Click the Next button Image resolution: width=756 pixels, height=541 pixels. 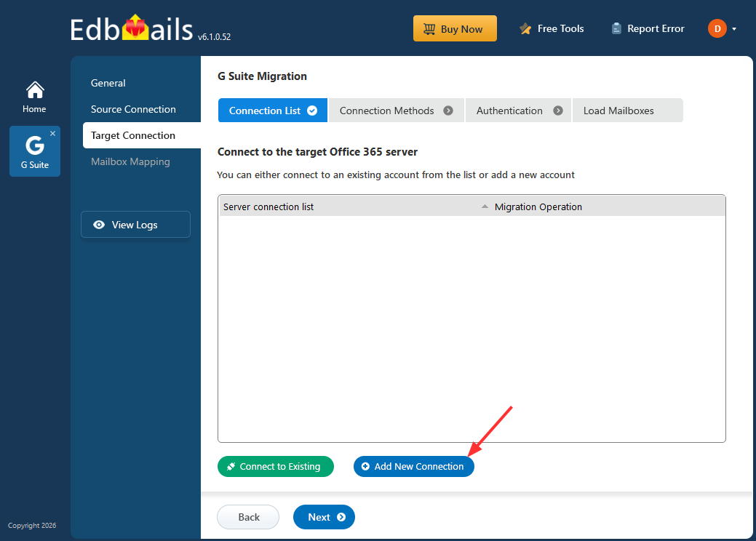[x=324, y=517]
